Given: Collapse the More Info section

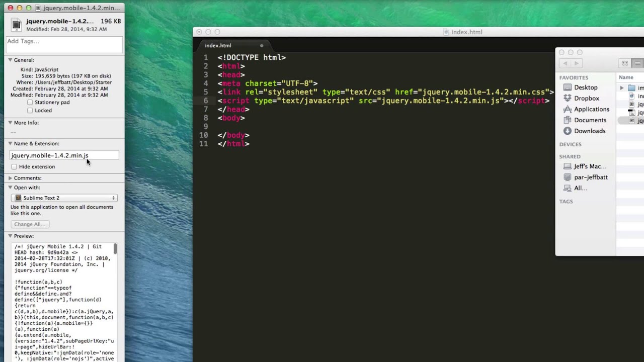Looking at the screenshot, I should 10,123.
